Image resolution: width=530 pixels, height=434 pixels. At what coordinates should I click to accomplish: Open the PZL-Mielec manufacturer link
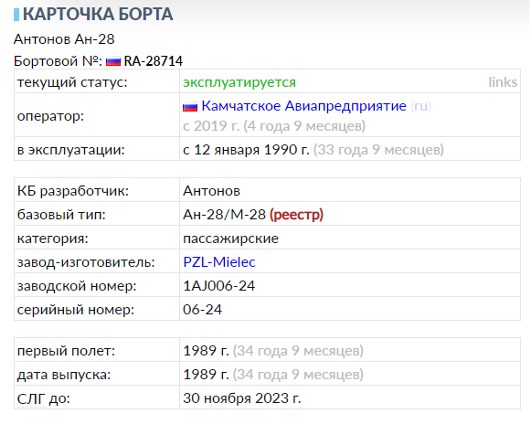pos(219,262)
